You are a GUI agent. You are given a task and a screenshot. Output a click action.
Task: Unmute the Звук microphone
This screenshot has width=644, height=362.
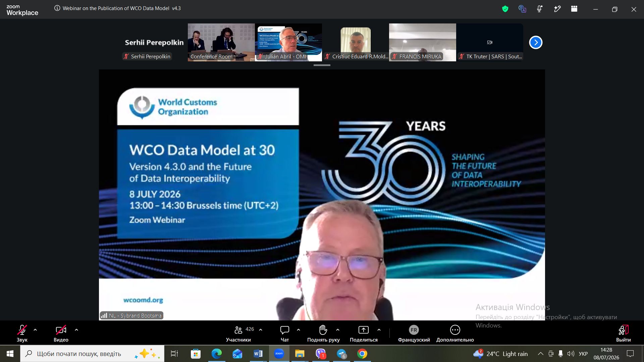click(22, 334)
